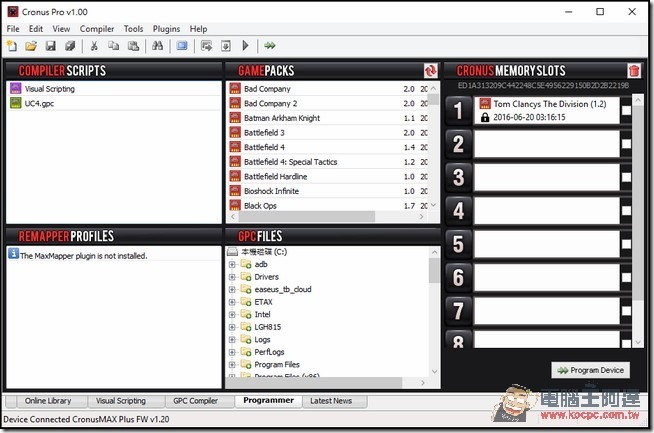Toggle checkbox for memory slot 2
Image resolution: width=654 pixels, height=433 pixels.
(x=626, y=143)
